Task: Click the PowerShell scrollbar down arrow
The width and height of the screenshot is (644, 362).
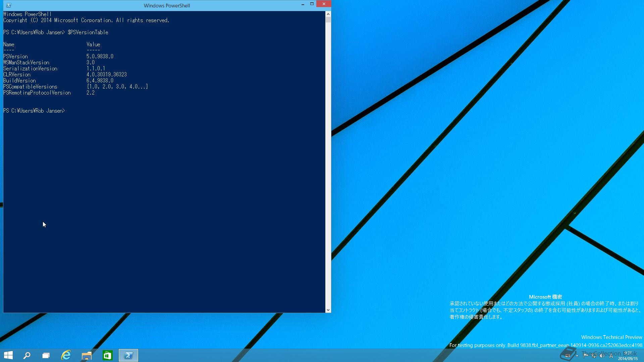Action: tap(328, 310)
